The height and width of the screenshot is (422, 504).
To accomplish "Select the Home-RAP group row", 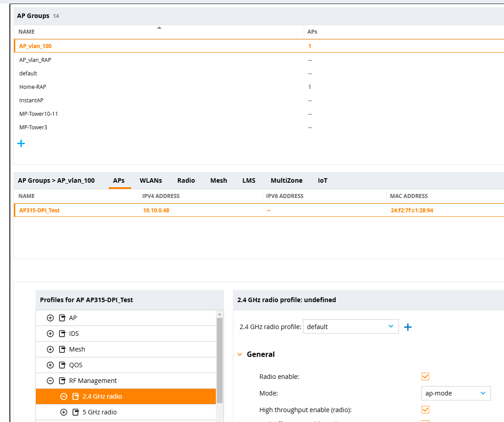I will click(x=259, y=87).
